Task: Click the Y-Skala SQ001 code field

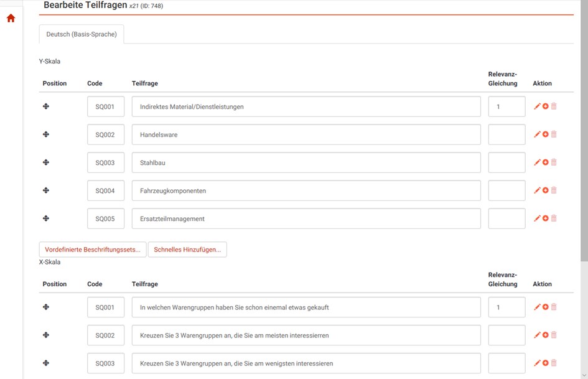Action: tap(106, 106)
